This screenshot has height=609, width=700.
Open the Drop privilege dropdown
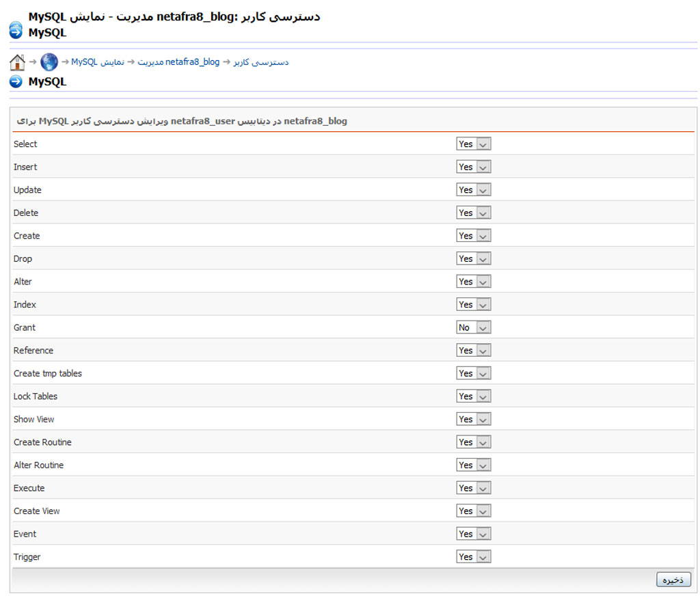474,258
